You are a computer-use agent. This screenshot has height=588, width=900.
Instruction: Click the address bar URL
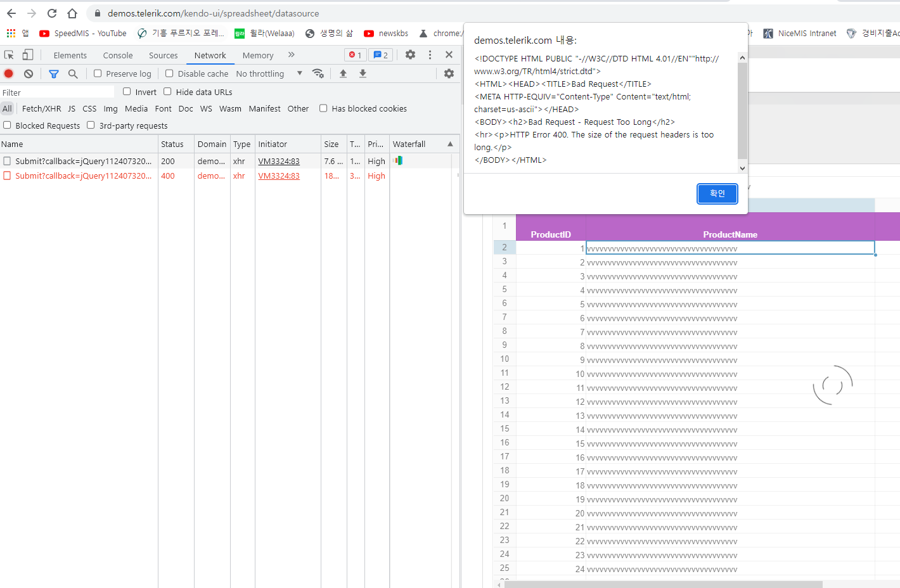click(x=214, y=13)
